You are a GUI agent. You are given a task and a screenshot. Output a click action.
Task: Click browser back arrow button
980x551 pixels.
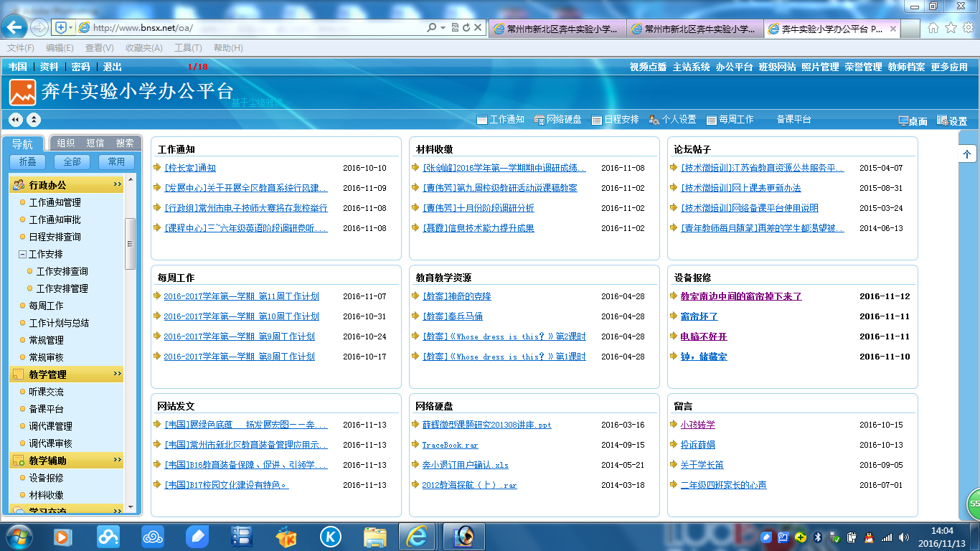[15, 27]
